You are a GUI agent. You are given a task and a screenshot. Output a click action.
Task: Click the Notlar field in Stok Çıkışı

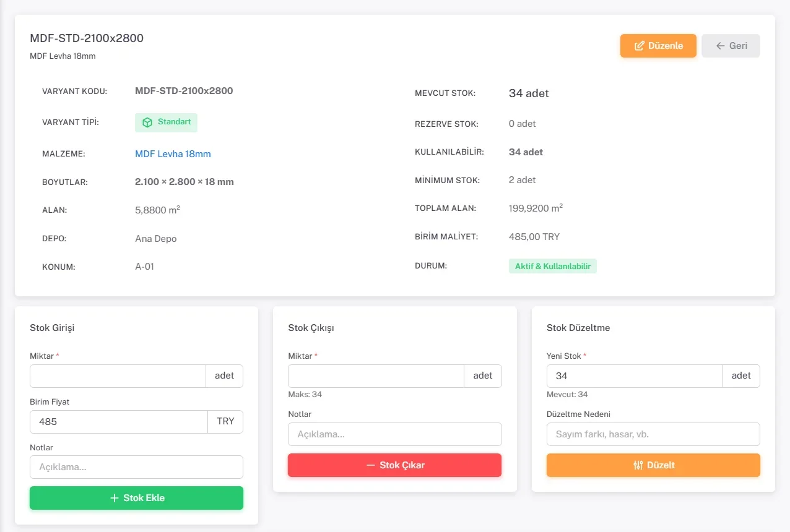click(394, 434)
